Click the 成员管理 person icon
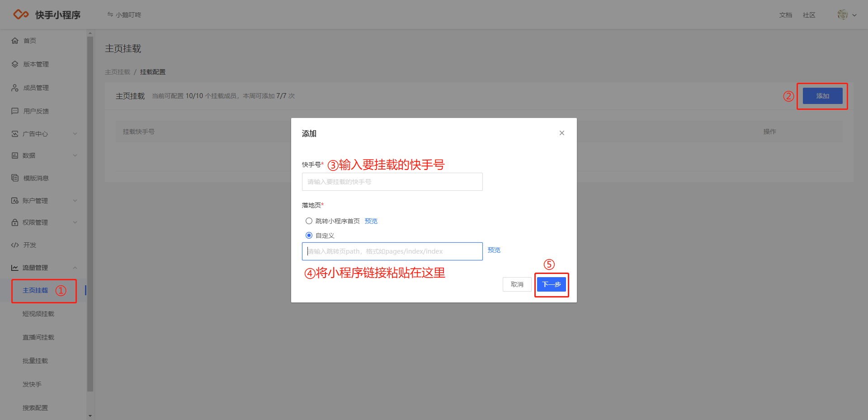 tap(15, 88)
